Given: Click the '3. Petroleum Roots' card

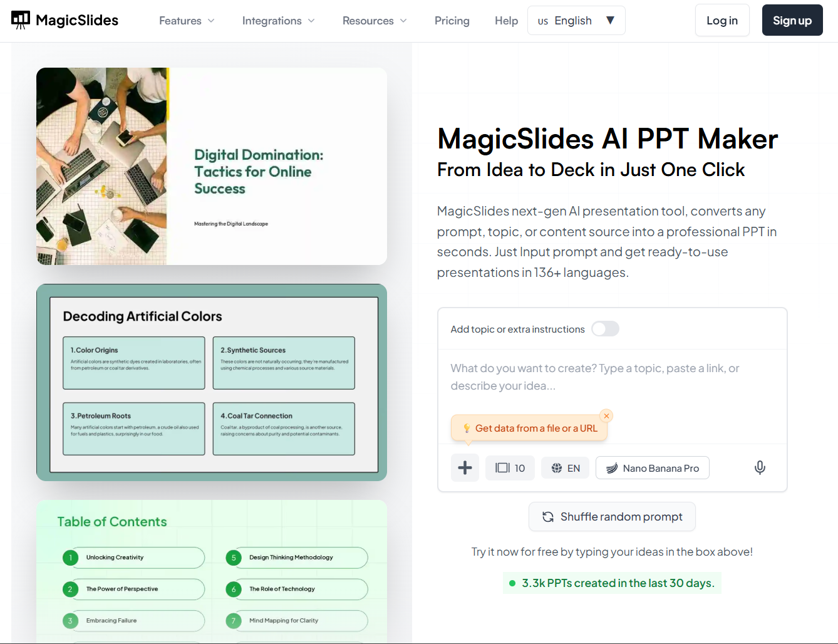Looking at the screenshot, I should 134,428.
